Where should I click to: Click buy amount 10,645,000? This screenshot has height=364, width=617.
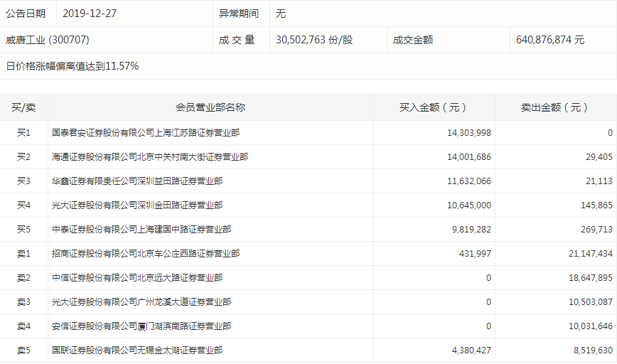(x=469, y=205)
